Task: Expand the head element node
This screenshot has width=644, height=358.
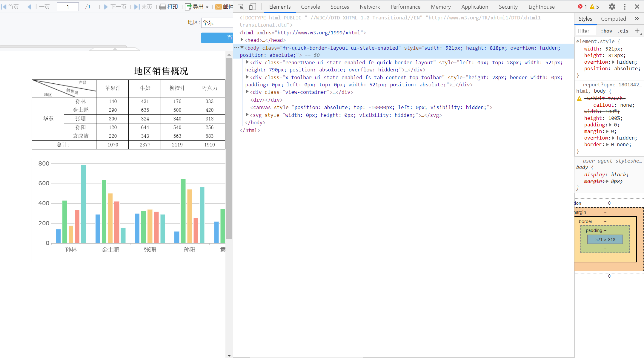Action: (x=242, y=40)
